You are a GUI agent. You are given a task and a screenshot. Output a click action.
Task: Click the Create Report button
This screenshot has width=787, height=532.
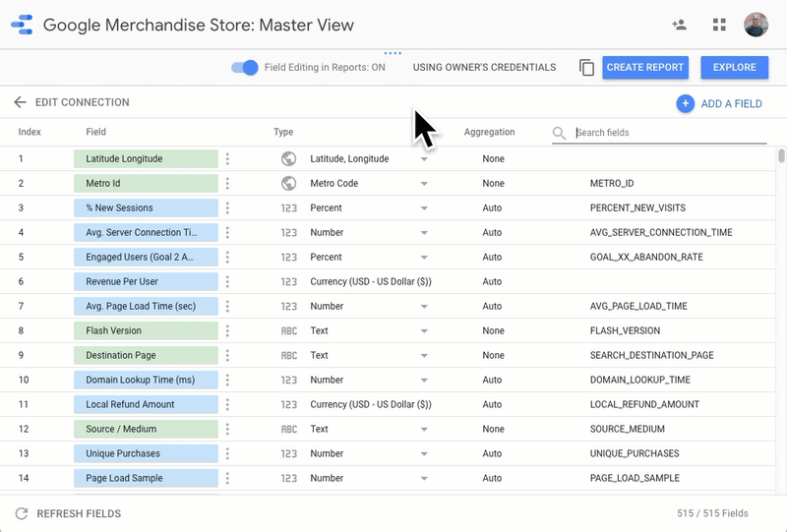tap(645, 67)
